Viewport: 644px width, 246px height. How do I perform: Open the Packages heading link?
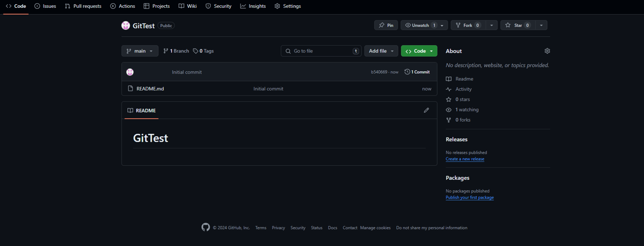(457, 178)
